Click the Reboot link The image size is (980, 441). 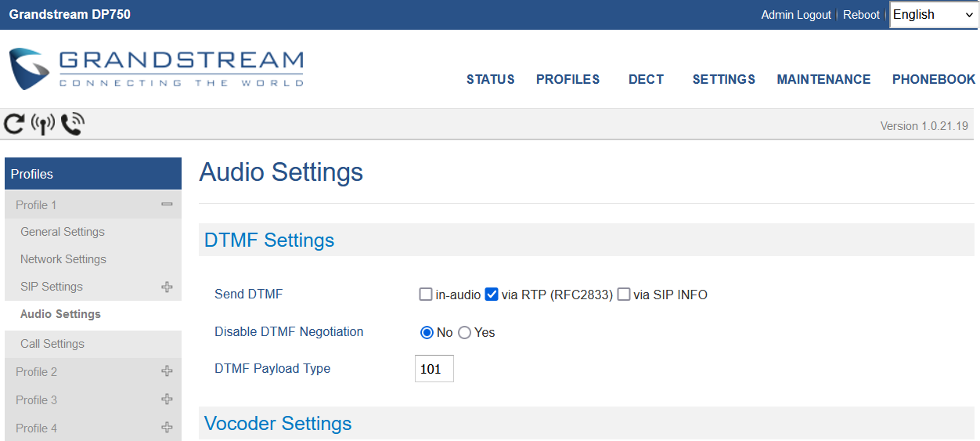click(x=861, y=15)
